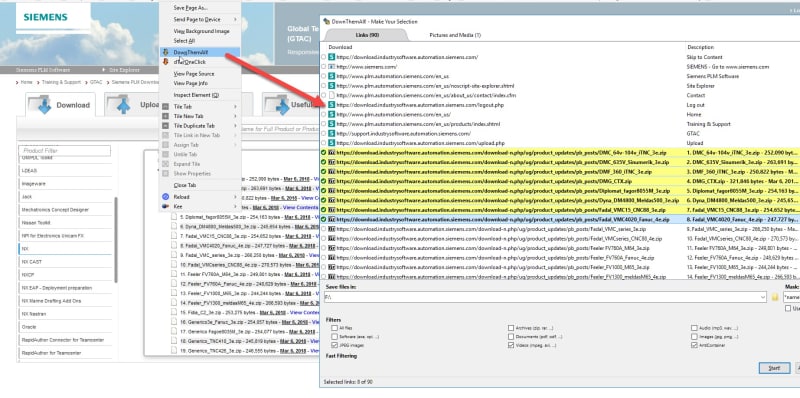The height and width of the screenshot is (398, 800).
Task: Click blank page icon of contact/index.cfm row
Action: click(x=331, y=95)
